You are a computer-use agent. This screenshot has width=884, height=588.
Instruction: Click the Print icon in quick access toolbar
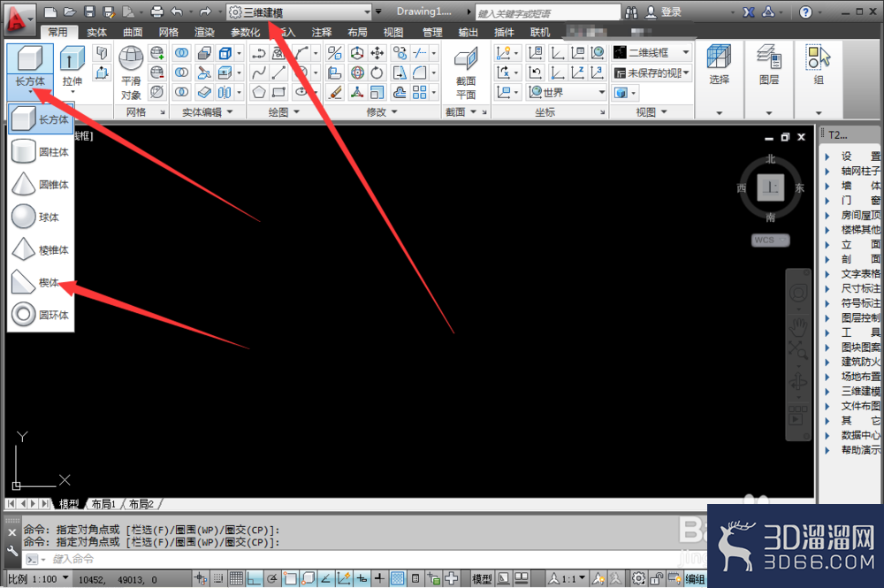(157, 11)
